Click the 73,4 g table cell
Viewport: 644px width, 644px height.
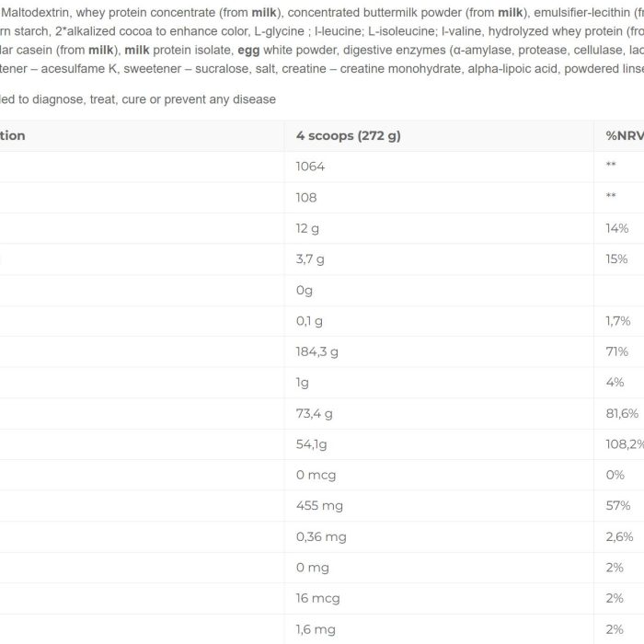[439, 414]
